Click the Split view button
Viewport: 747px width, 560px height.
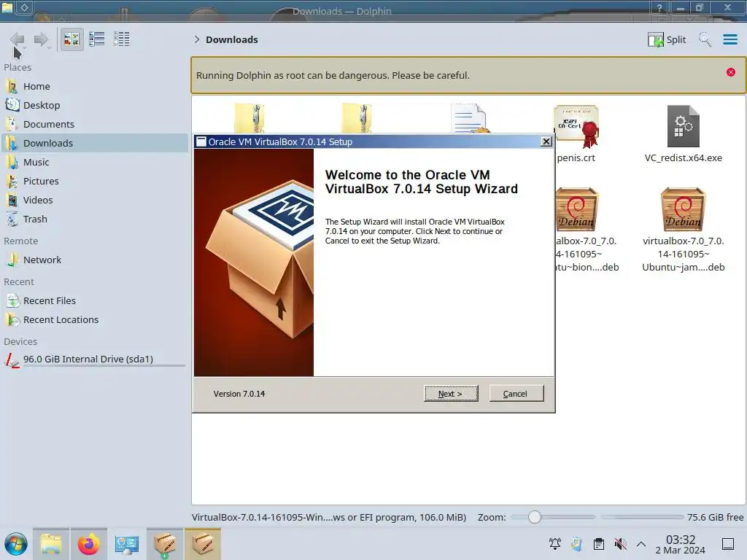667,39
